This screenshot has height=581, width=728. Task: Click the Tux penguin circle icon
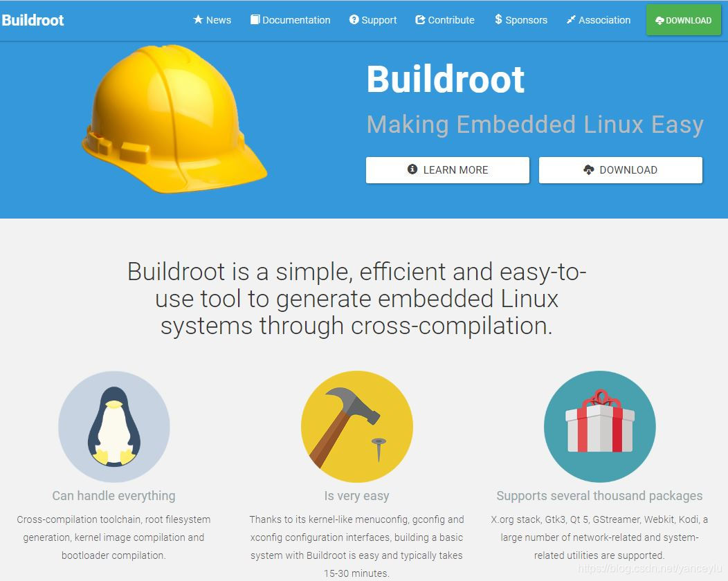pos(113,427)
